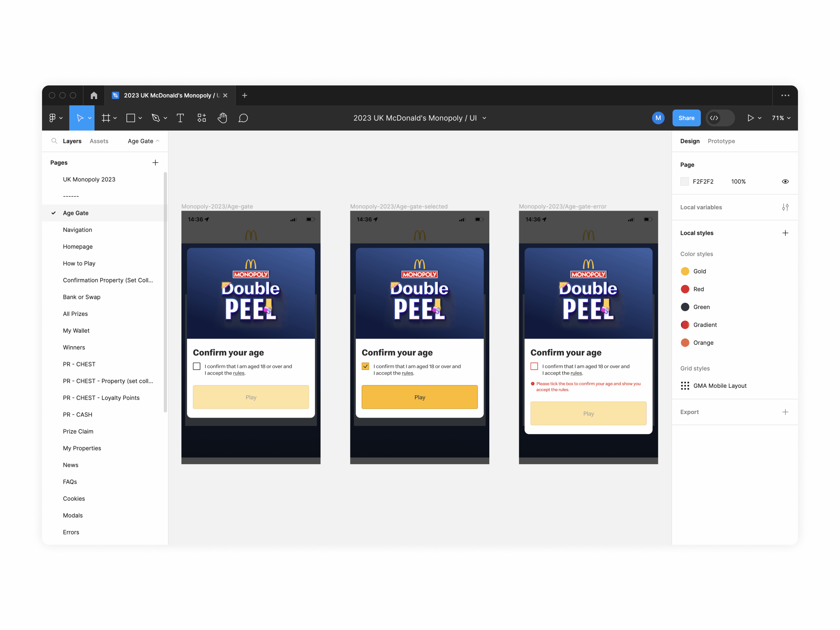Toggle Dev Mode switch
This screenshot has height=630, width=840.
[x=720, y=118]
